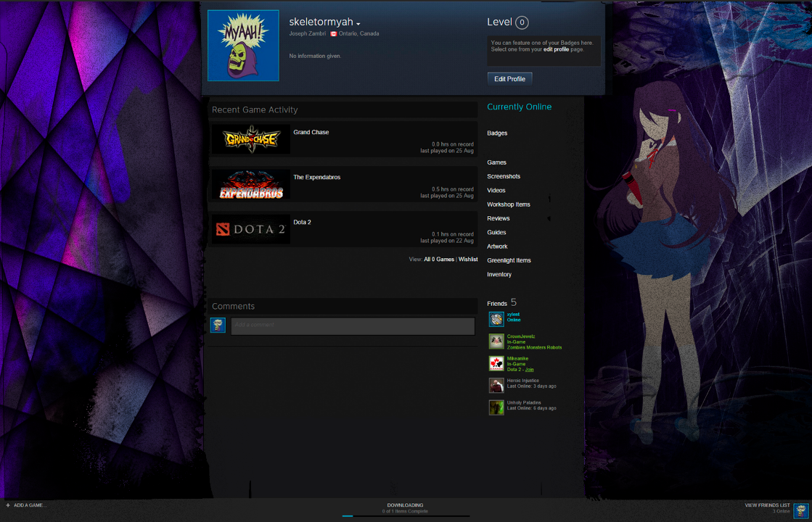Click Ontario, Canada location text
Screen dimensions: 812x522
pos(359,34)
